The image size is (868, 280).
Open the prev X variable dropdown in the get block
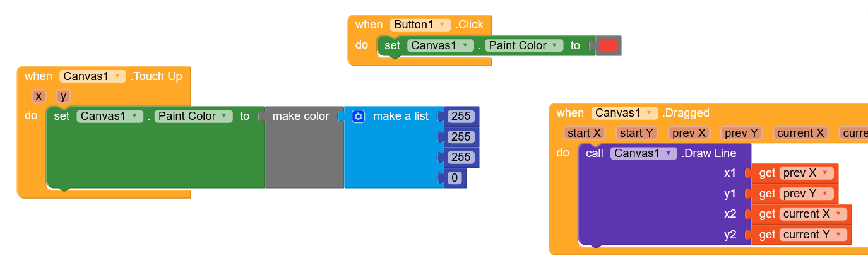pyautogui.click(x=807, y=173)
